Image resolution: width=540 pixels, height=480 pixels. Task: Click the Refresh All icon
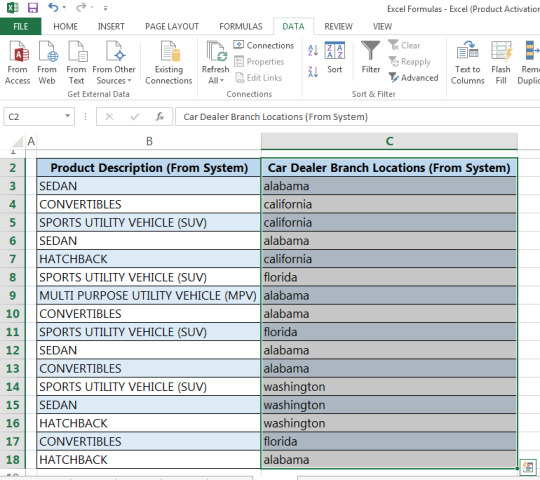pyautogui.click(x=216, y=51)
